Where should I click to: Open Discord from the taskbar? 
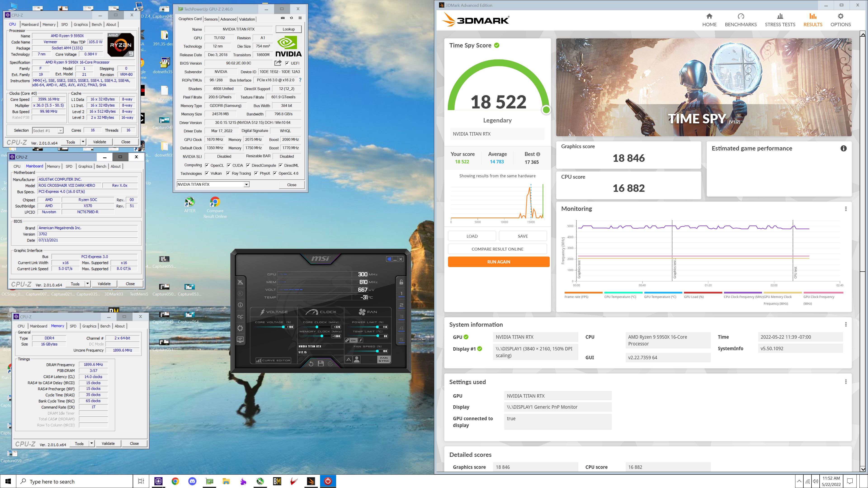[x=192, y=481]
